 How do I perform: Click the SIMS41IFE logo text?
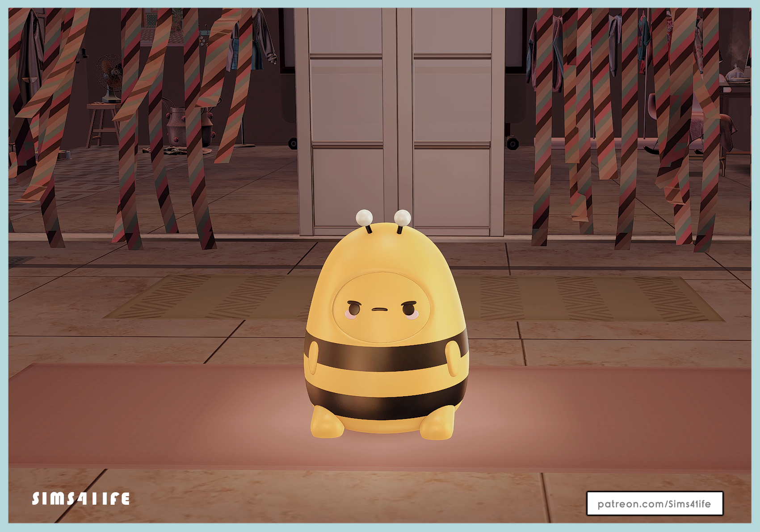coord(81,498)
